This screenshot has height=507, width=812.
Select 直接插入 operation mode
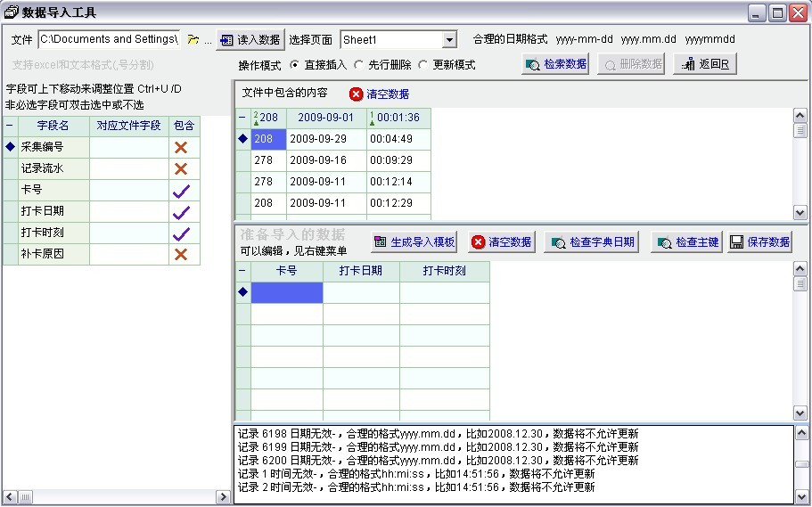pyautogui.click(x=295, y=65)
